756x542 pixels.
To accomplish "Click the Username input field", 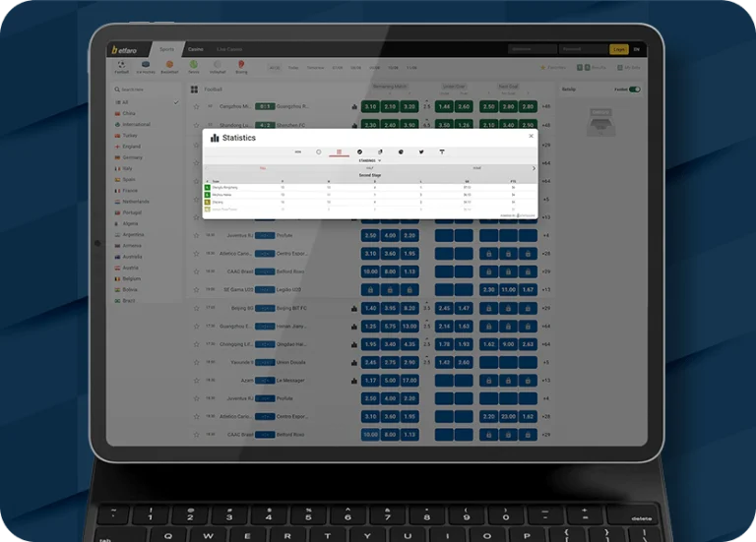I will [533, 49].
